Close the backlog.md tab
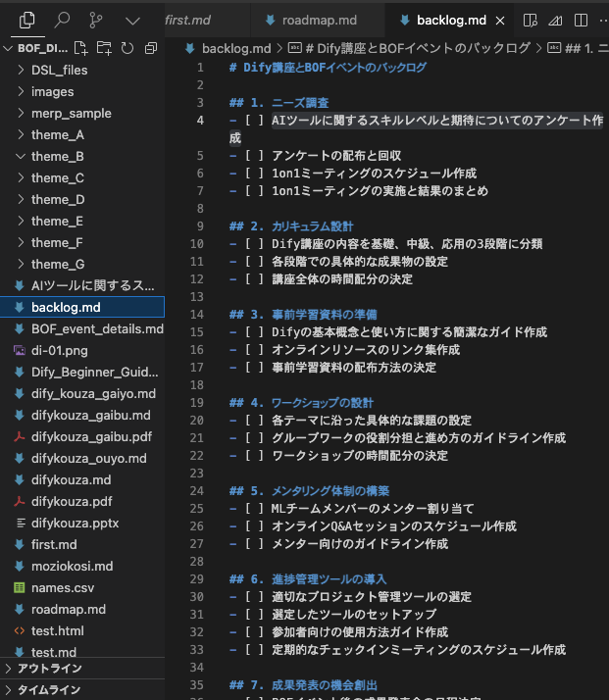The width and height of the screenshot is (609, 700). 500,21
